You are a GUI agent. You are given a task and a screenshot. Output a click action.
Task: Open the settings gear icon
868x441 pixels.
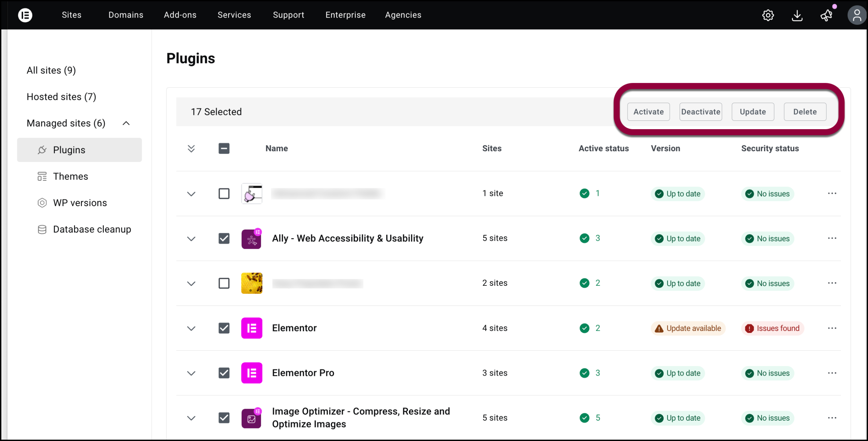[768, 15]
